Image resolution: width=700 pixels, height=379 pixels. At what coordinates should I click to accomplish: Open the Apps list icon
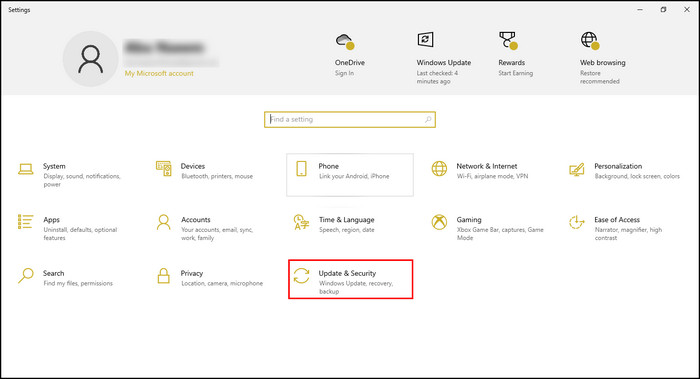tap(25, 222)
